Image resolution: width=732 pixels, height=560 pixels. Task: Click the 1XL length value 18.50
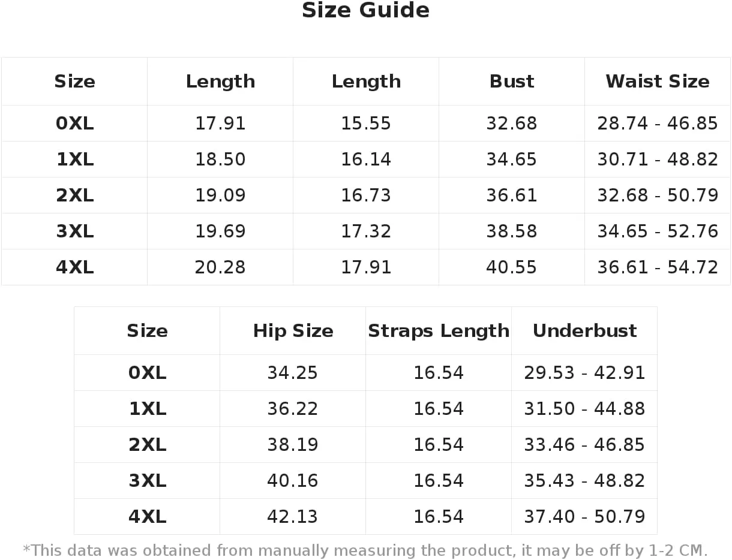pyautogui.click(x=220, y=159)
